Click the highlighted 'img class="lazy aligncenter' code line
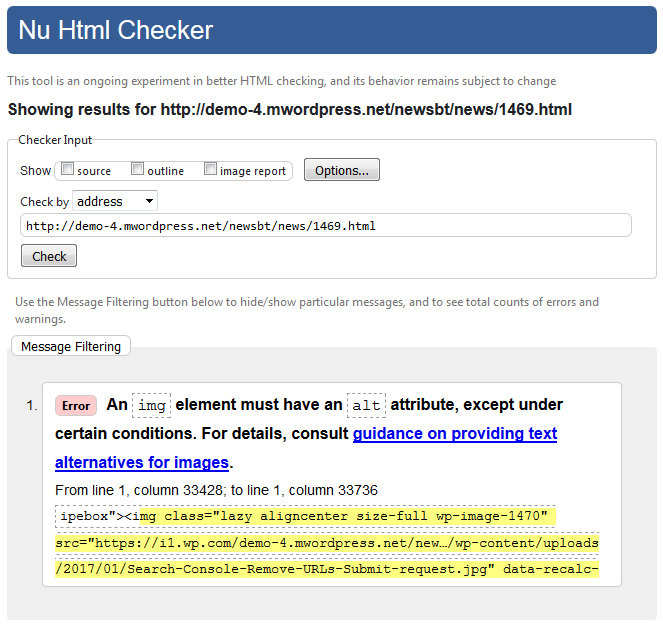The height and width of the screenshot is (628, 663). tap(348, 516)
